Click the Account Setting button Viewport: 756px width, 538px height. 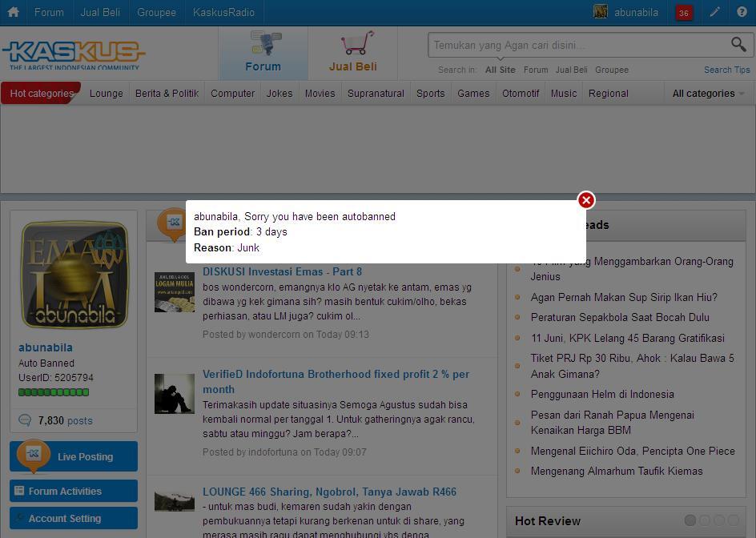click(74, 518)
